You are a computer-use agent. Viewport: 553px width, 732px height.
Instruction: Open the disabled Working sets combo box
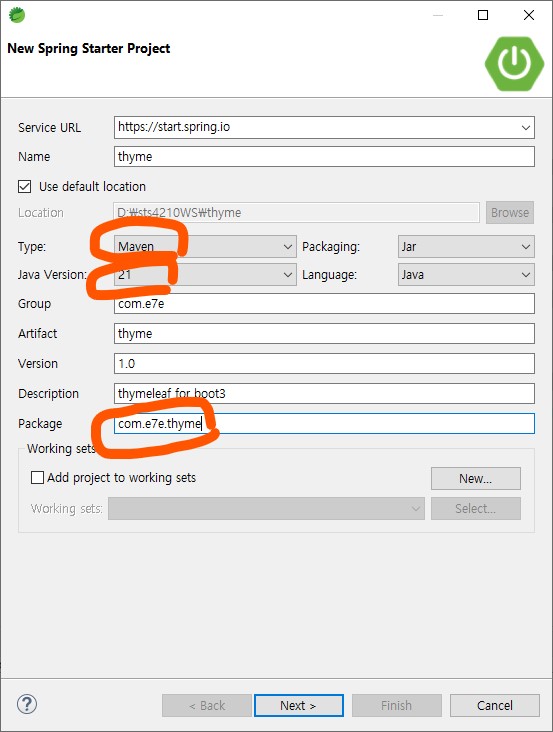(266, 508)
